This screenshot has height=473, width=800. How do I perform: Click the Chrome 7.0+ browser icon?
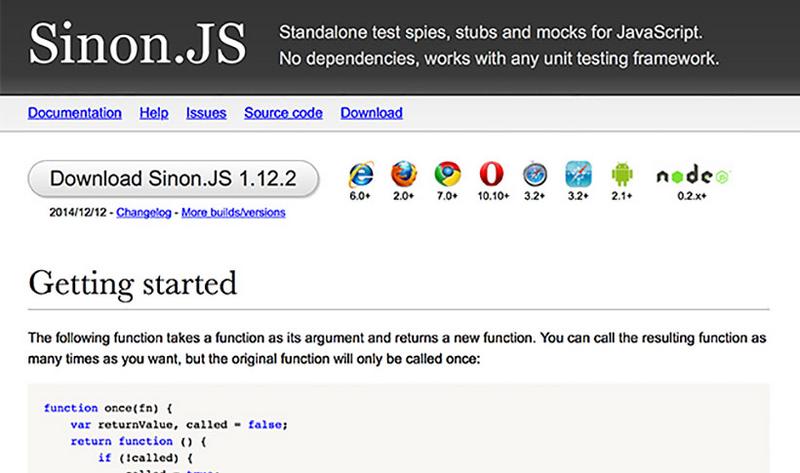click(x=447, y=175)
